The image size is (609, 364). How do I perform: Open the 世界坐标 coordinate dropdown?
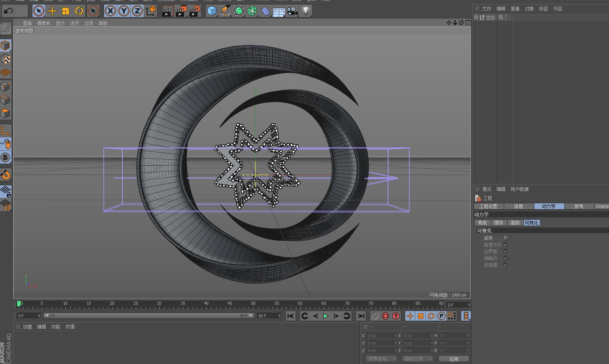[381, 359]
